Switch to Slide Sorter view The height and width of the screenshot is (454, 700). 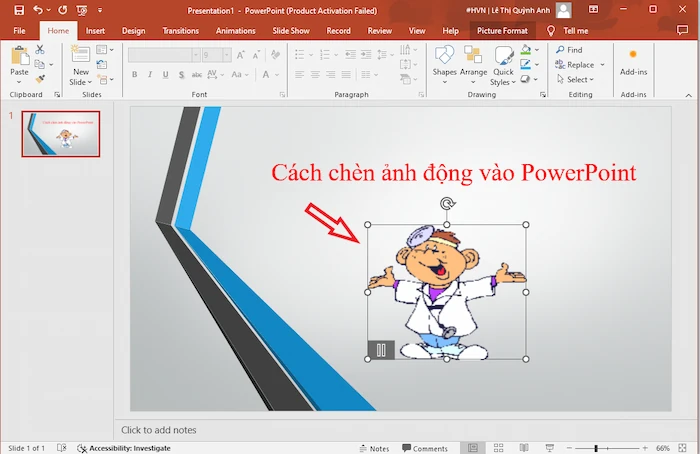pos(499,448)
